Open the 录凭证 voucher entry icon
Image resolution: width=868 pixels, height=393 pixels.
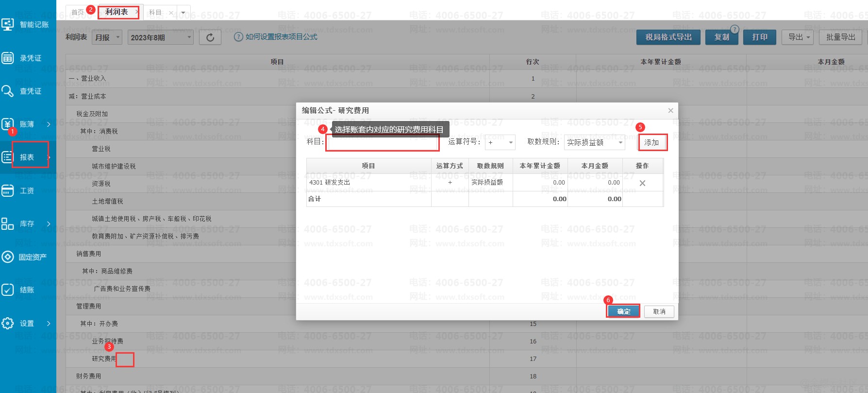click(x=8, y=58)
